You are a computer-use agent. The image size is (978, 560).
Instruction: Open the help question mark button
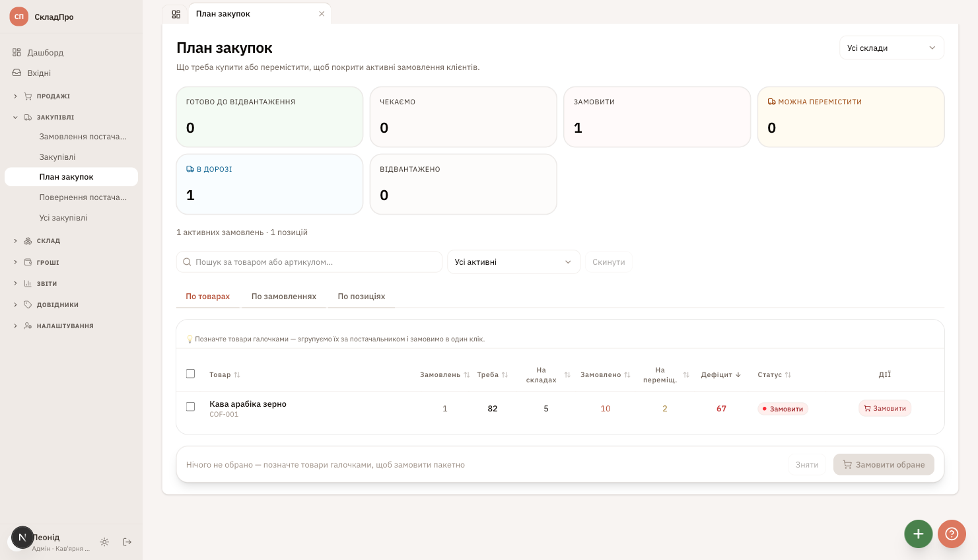pos(952,534)
